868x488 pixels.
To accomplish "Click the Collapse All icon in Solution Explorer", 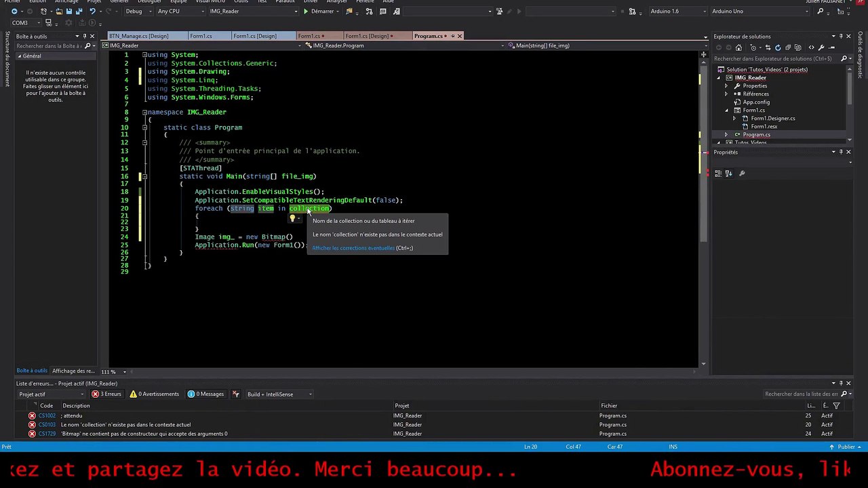I will [x=787, y=47].
